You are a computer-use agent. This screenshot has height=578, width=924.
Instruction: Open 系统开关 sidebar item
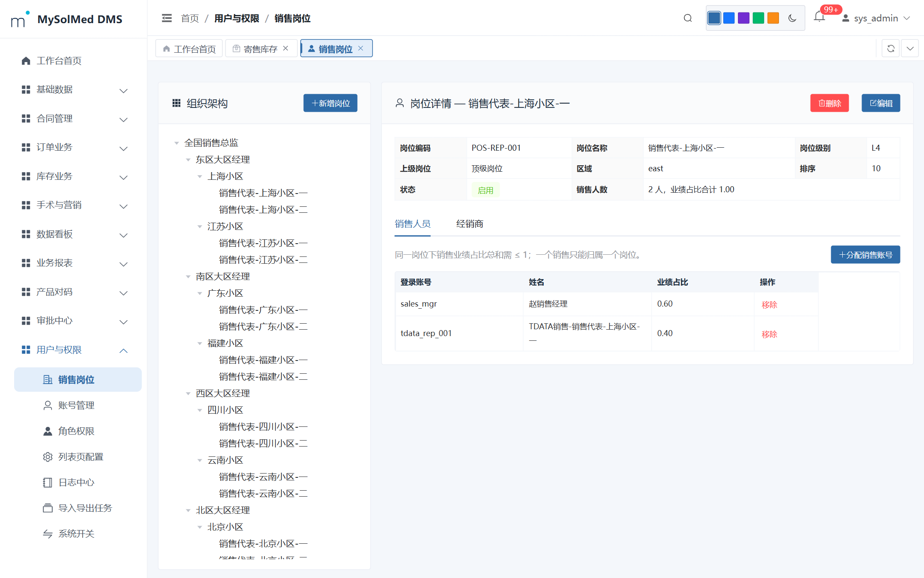[x=78, y=534]
